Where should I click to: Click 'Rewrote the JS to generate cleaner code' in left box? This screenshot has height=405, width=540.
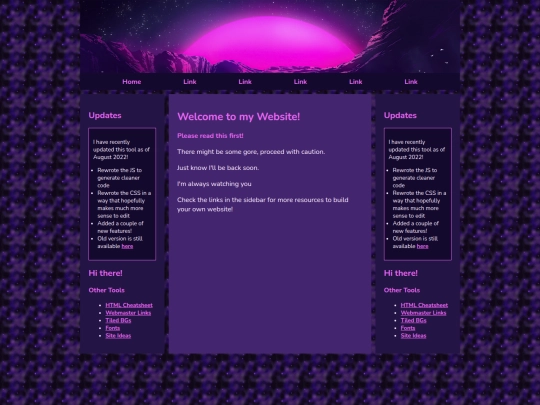[120, 178]
